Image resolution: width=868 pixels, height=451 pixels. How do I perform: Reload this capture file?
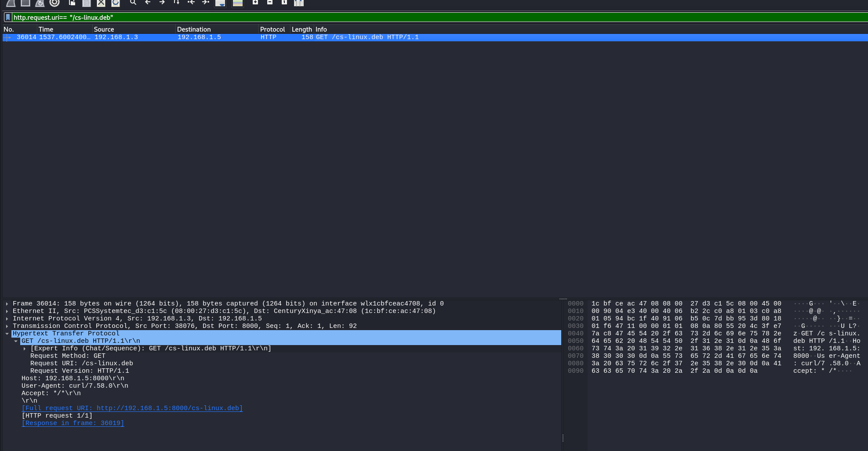[x=116, y=3]
